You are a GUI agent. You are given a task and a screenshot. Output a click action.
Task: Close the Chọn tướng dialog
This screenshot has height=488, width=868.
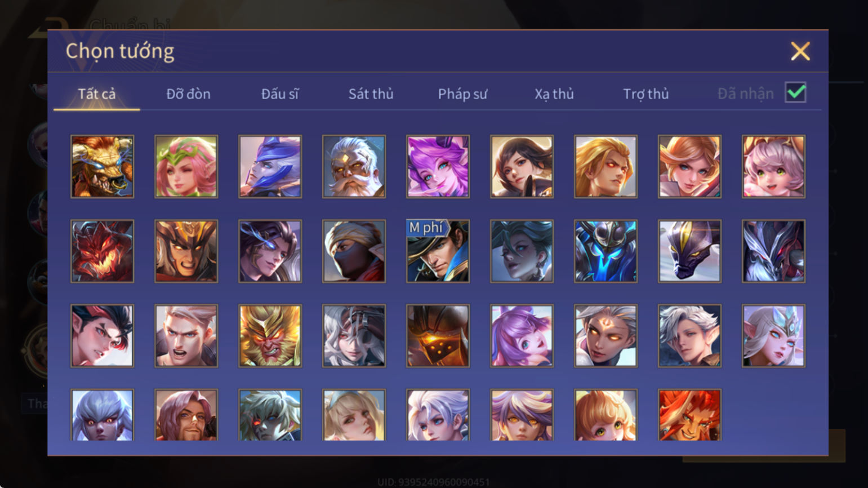(x=800, y=51)
